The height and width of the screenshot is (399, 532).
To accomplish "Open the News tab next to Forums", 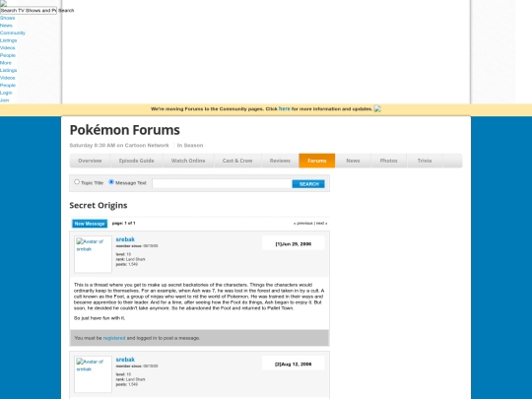I will 353,161.
